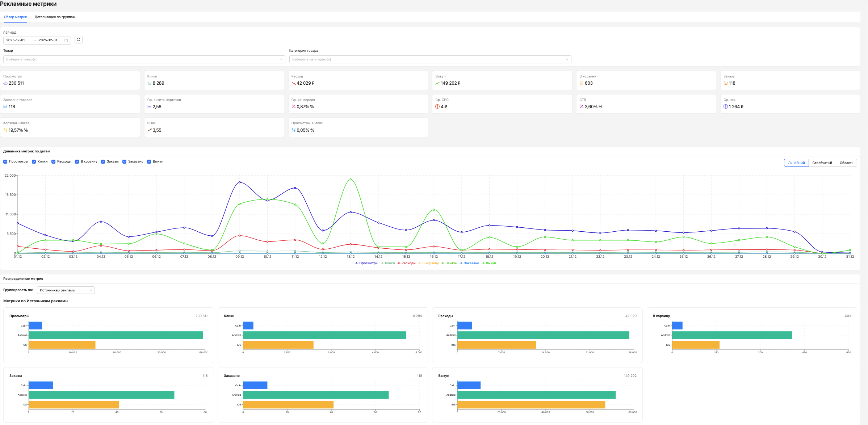
Task: Select the Обзор метрик tab
Action: point(16,17)
